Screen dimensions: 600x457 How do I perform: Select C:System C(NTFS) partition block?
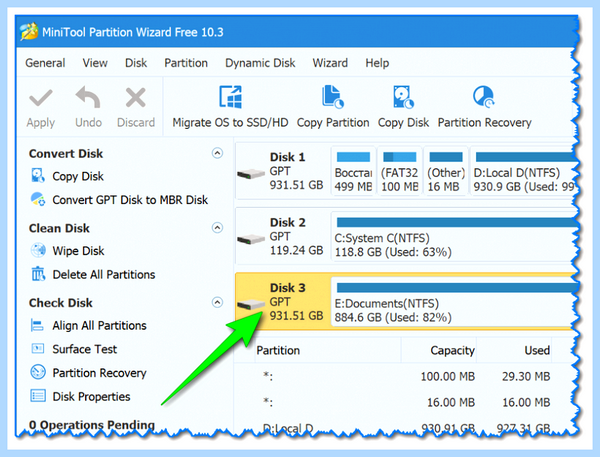click(x=454, y=237)
